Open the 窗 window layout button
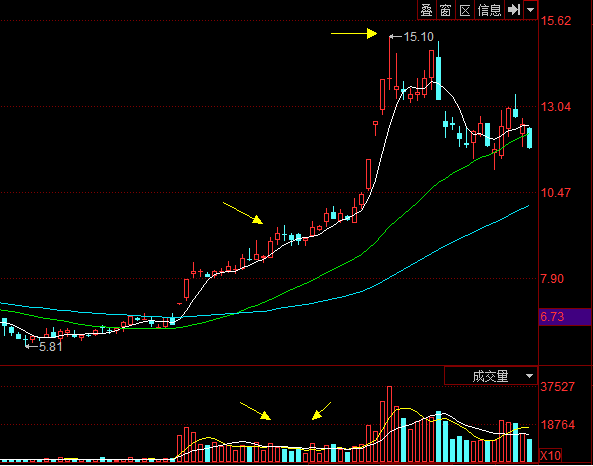Screen dimensions: 593x466 click(x=446, y=10)
